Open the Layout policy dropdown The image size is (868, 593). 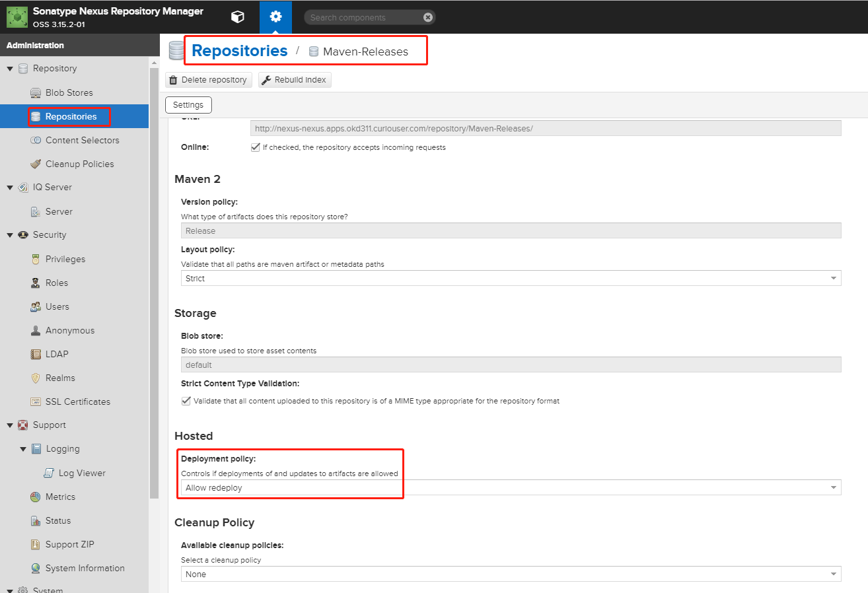(x=832, y=278)
